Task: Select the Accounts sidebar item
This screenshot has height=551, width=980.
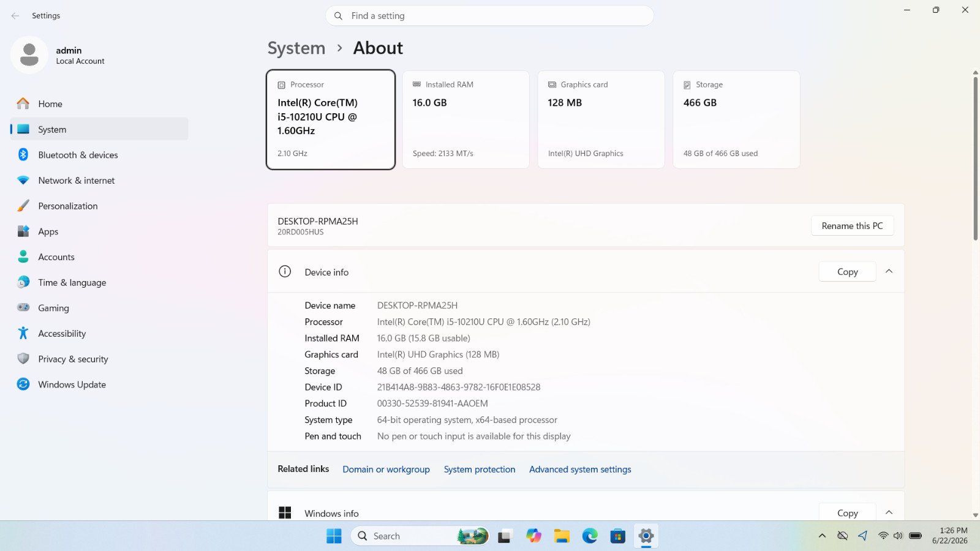Action: point(99,257)
